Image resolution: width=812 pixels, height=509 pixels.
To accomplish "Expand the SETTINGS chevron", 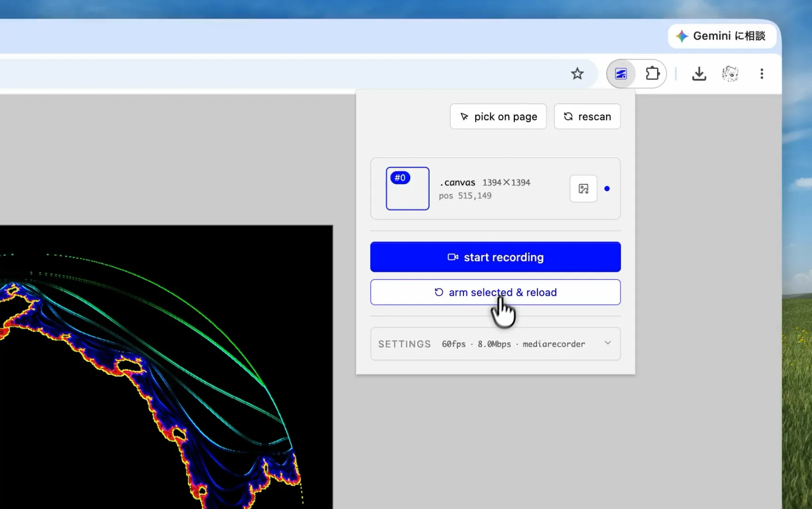I will 608,343.
